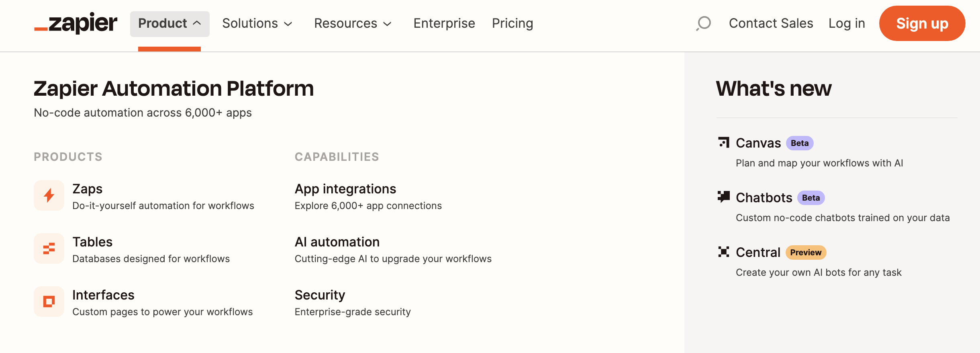This screenshot has width=980, height=353.
Task: Click the Zapier logo
Action: [76, 23]
